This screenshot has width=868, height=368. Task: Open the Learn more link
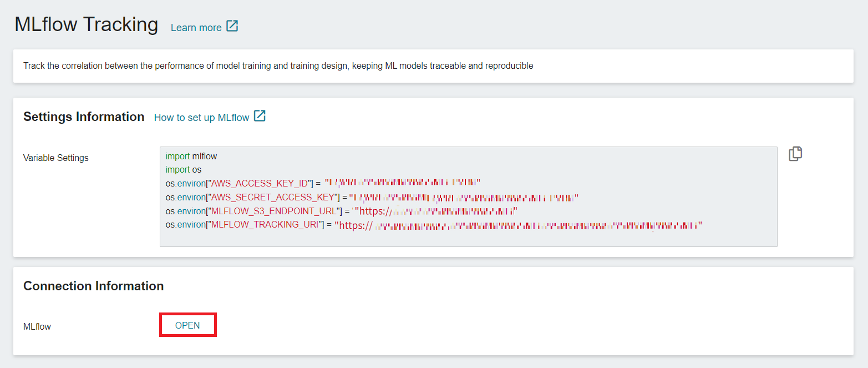coord(196,27)
